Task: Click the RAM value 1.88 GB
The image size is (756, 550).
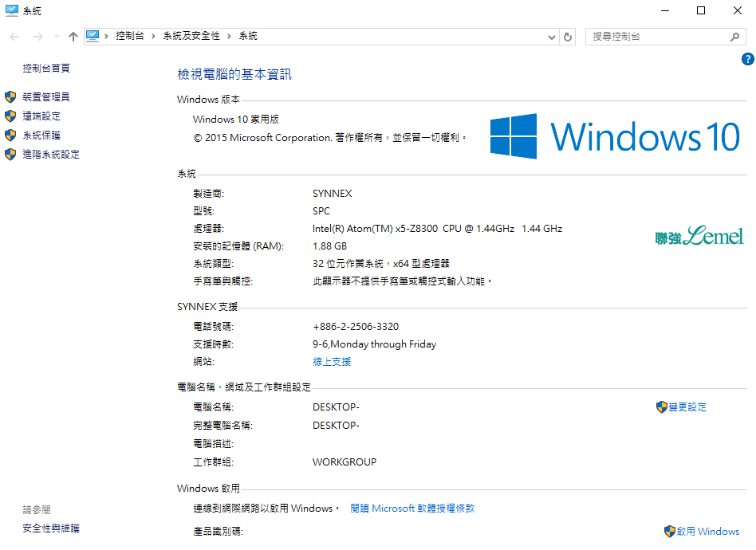Action: [330, 246]
